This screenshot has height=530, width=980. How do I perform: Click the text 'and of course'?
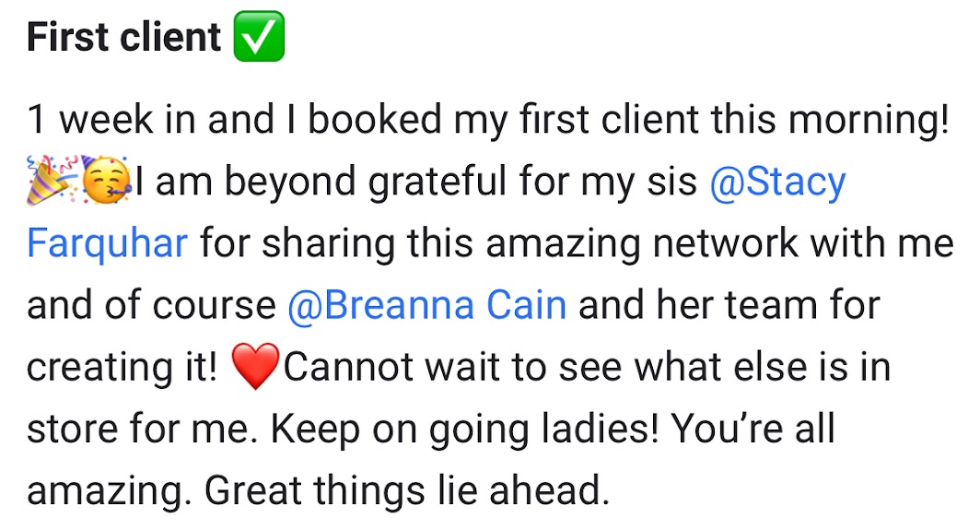151,305
